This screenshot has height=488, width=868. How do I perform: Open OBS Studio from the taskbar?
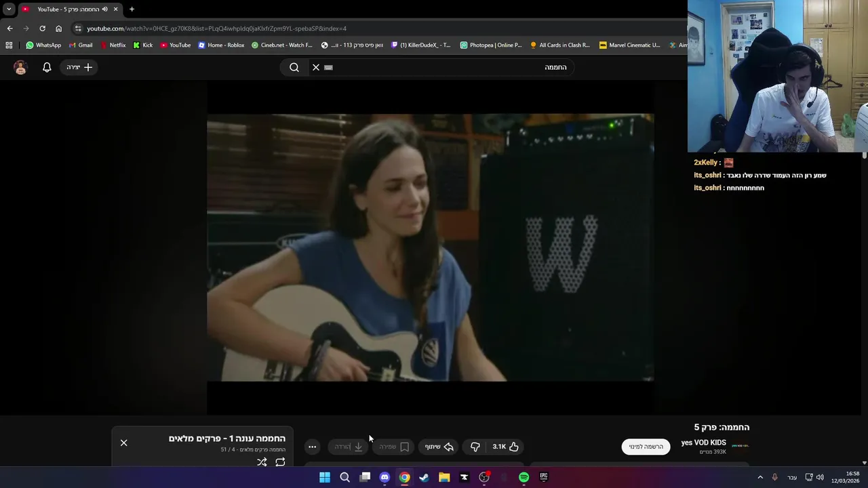484,477
